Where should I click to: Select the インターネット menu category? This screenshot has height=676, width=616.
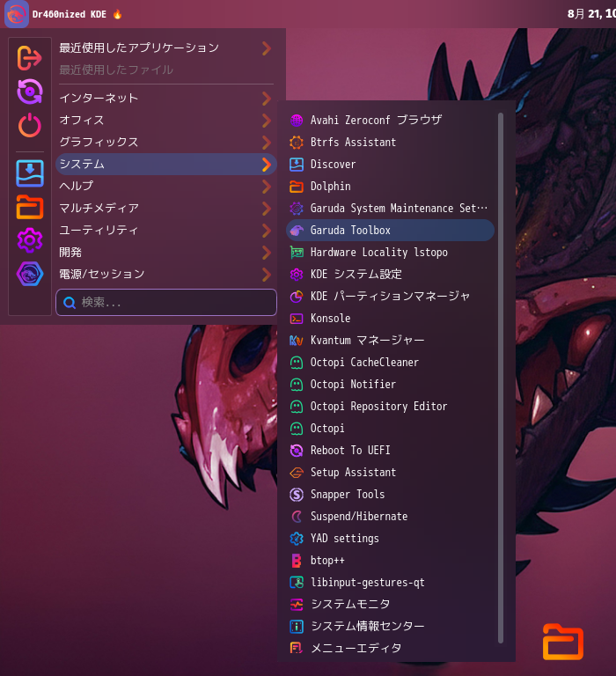166,99
